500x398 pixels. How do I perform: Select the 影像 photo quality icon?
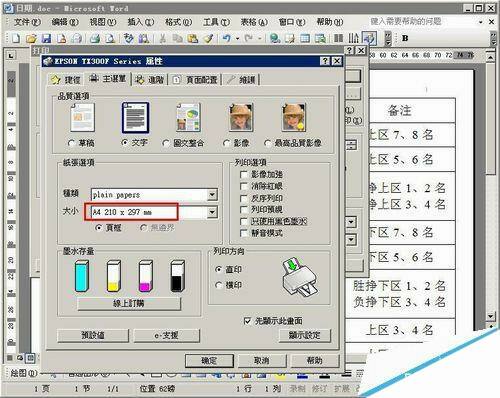pos(241,117)
